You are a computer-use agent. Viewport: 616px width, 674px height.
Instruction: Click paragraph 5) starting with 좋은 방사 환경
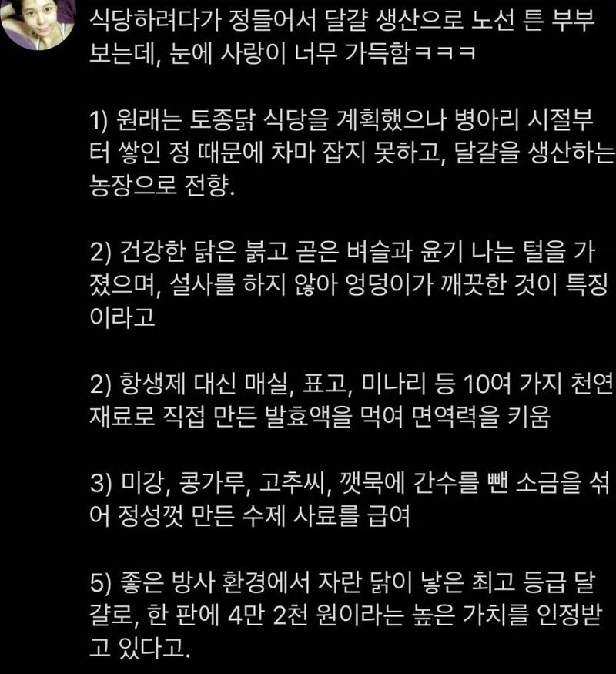(346, 615)
